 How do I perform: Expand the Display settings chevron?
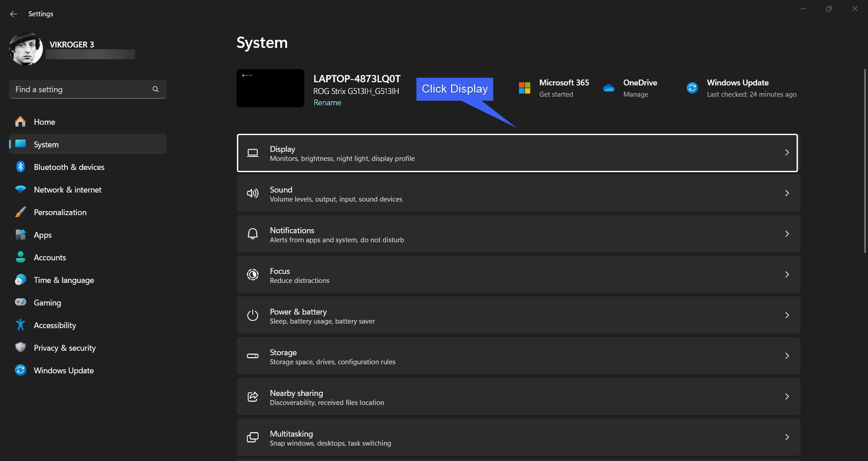[x=787, y=153]
